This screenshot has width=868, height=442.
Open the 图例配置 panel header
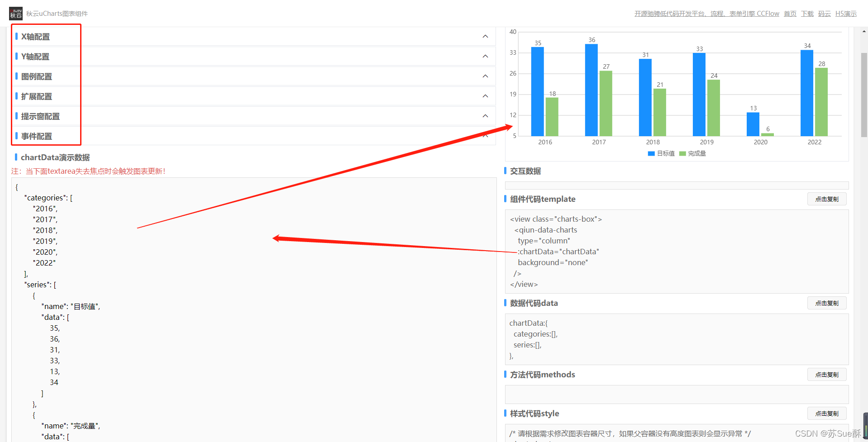(253, 76)
